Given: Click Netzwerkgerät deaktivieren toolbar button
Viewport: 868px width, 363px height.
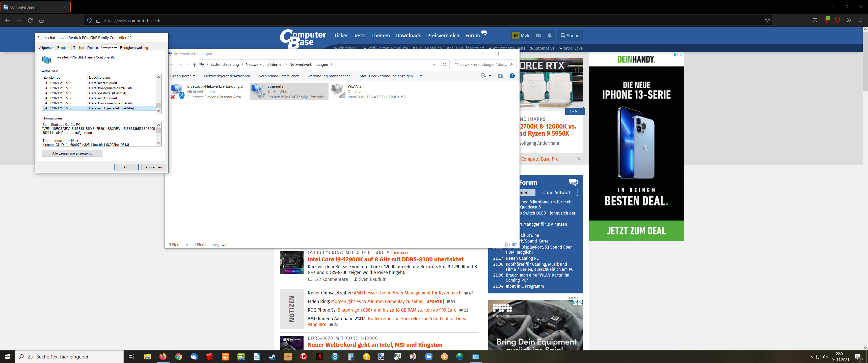Looking at the screenshot, I should click(227, 76).
